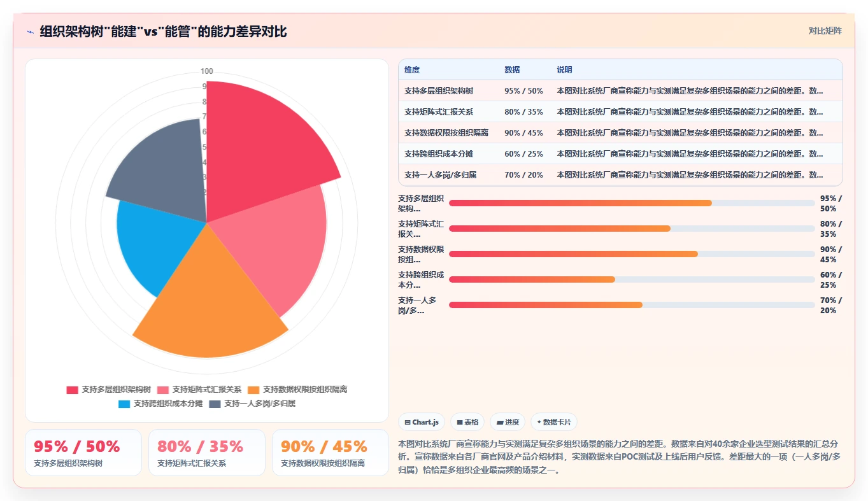Screen dimensions: 868x501
Task: Click the lightning icon beside the title
Action: tap(30, 31)
